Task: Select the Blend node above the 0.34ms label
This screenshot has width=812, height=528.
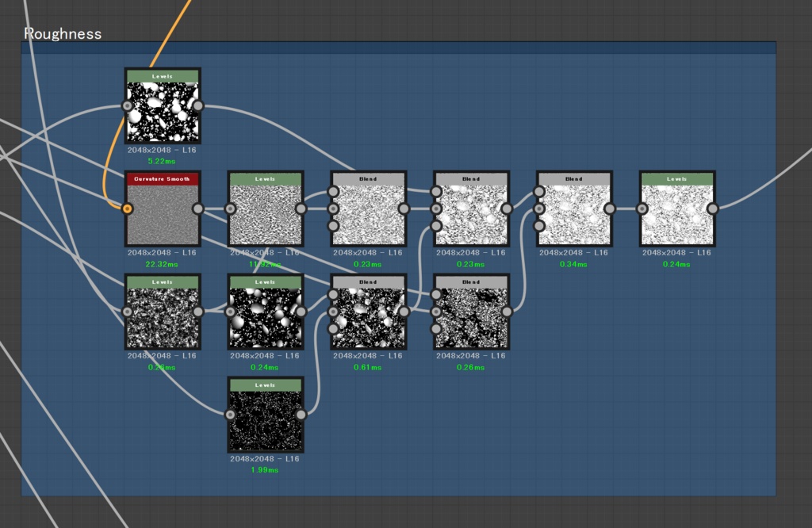Action: click(573, 209)
